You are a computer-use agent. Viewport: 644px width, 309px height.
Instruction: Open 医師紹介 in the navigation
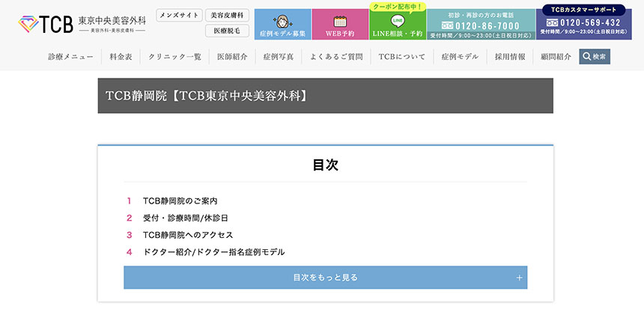point(232,57)
